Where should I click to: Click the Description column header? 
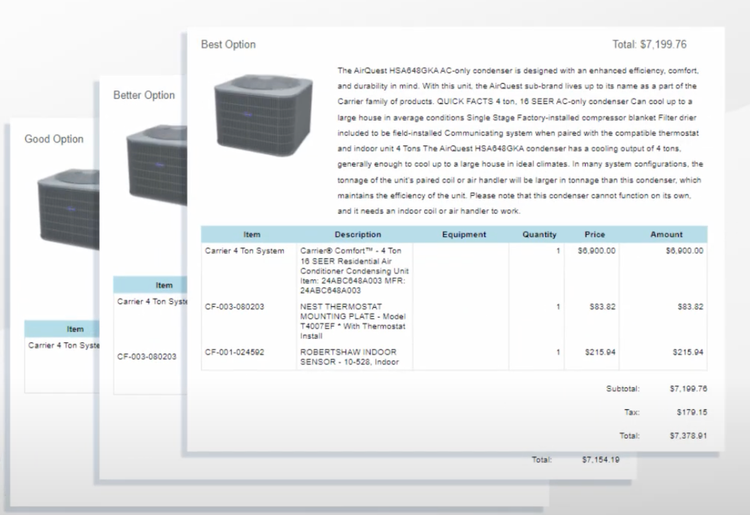[358, 234]
